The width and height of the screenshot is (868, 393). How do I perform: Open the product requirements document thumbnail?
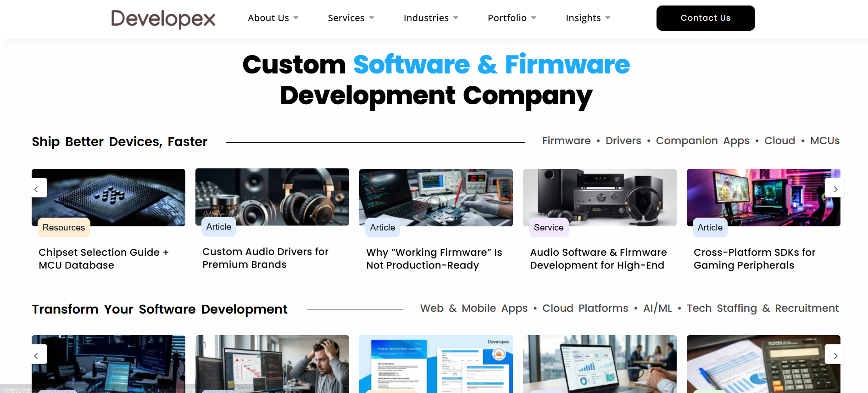click(x=436, y=364)
